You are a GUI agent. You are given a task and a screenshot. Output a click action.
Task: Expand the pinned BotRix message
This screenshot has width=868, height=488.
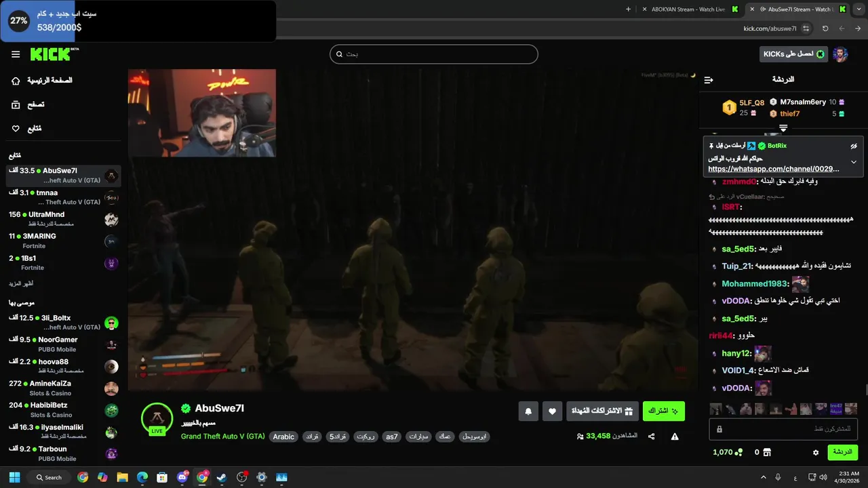[854, 162]
